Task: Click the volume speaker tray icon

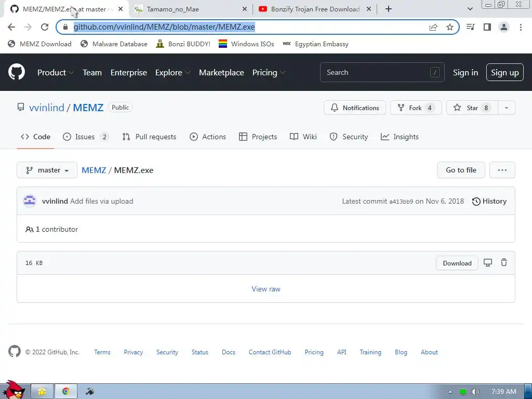Action: [x=475, y=392]
